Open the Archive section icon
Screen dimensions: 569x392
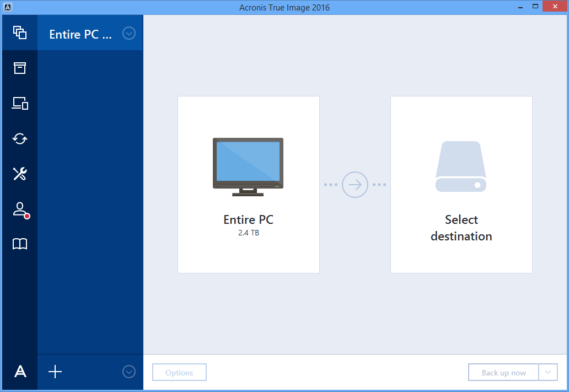click(x=20, y=68)
